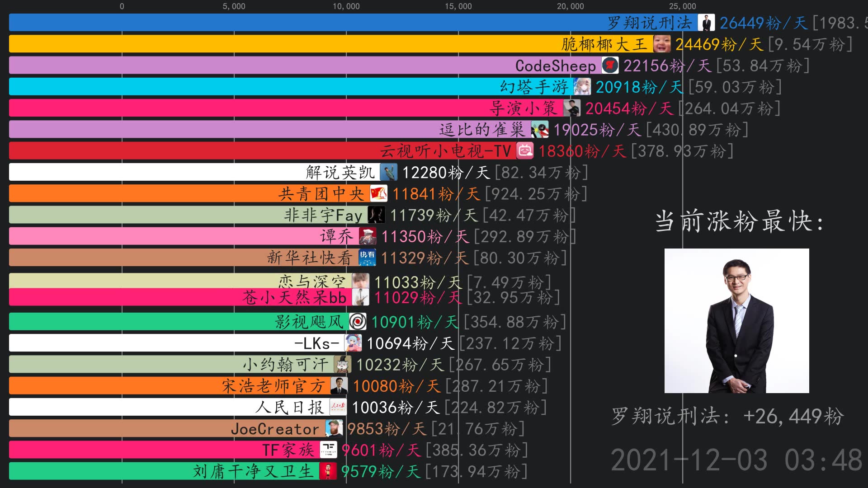
Task: Click the 10901粉/天 value
Action: pos(415,322)
